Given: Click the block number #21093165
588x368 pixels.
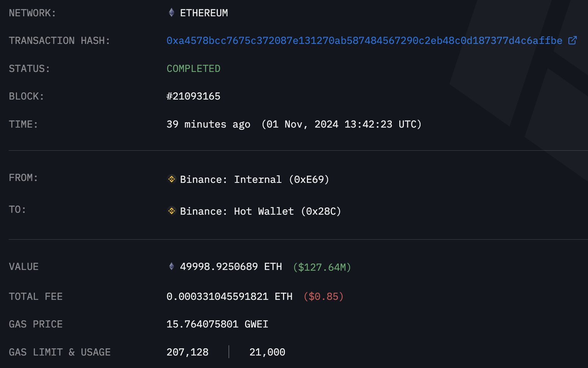Looking at the screenshot, I should click(x=194, y=96).
